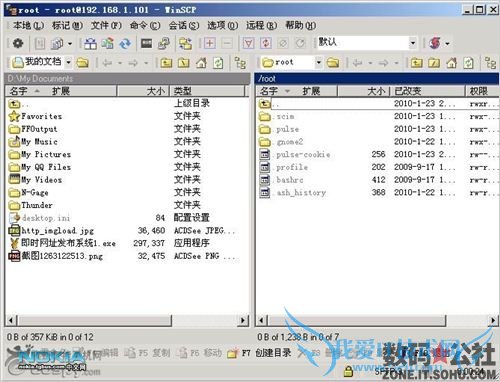Open local folder browse icon
The height and width of the screenshot is (382, 500).
pos(83,62)
